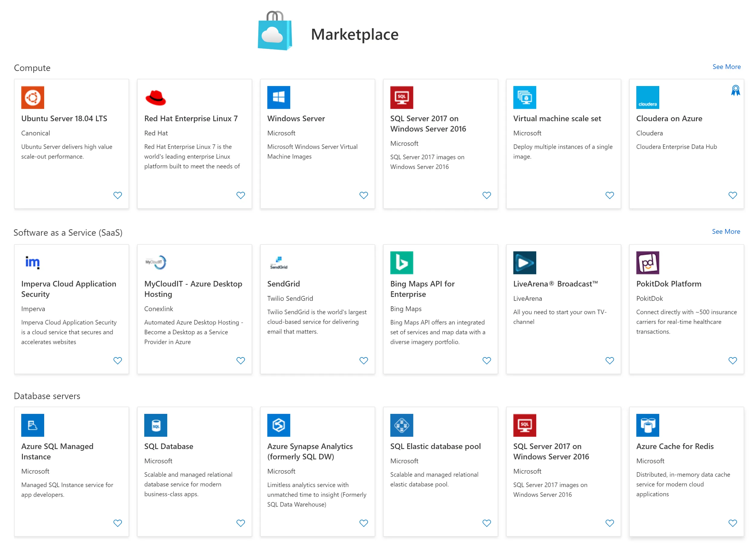Click the Marketplace shopping bag icon

click(275, 31)
